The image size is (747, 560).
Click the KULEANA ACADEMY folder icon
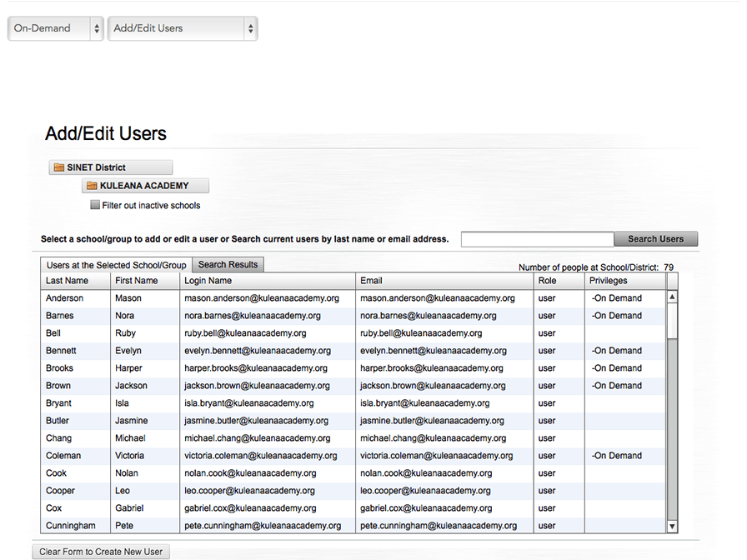point(92,186)
